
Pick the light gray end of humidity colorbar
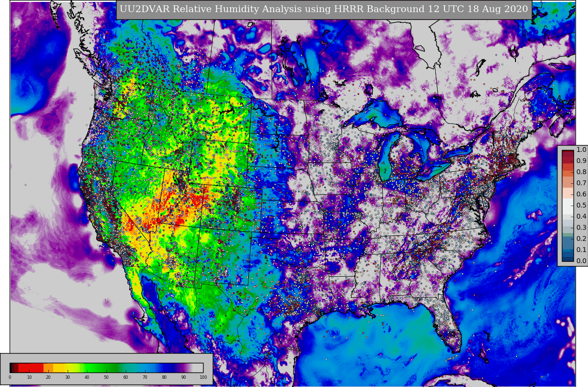click(198, 368)
